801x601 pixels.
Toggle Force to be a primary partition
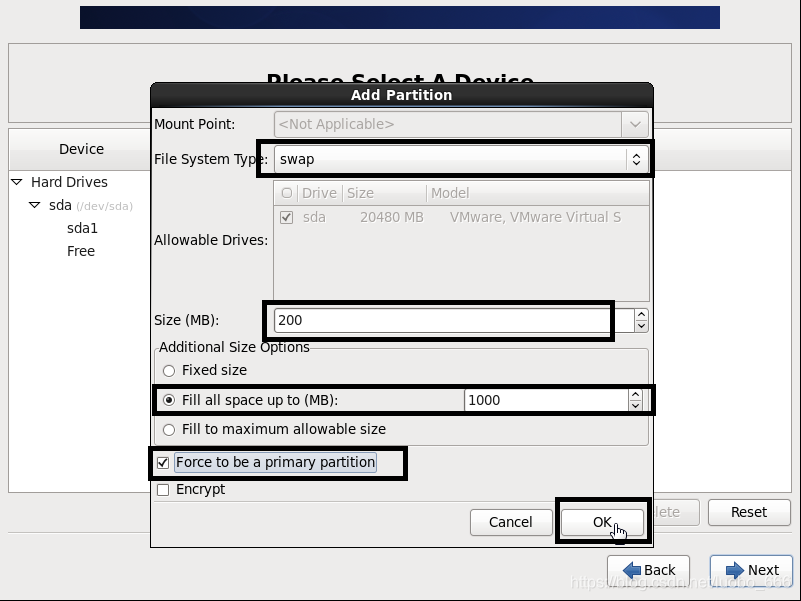pos(163,463)
